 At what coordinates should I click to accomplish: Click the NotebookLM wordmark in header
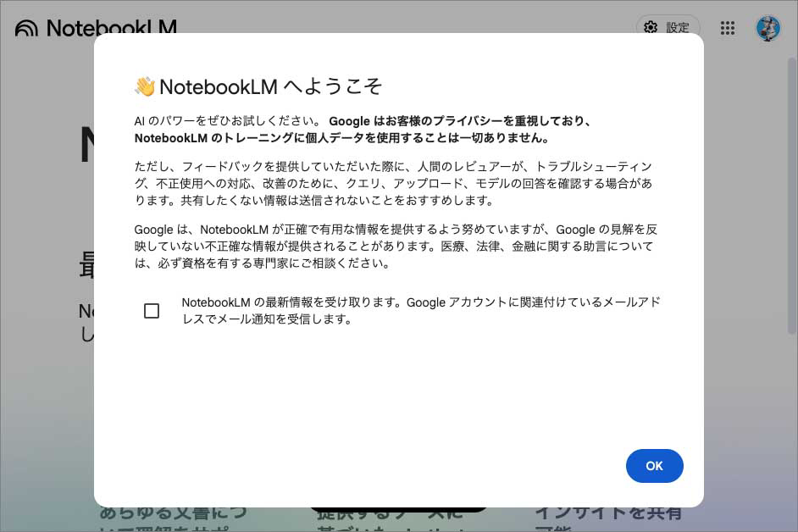(x=110, y=27)
